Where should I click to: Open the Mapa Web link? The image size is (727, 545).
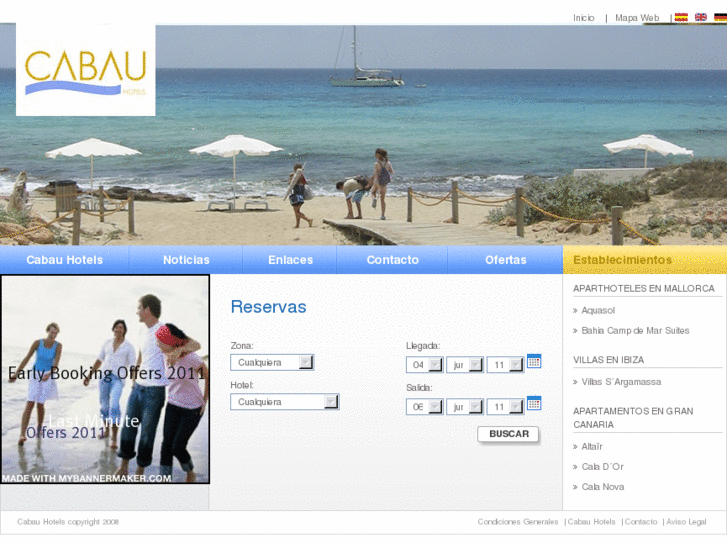click(x=637, y=18)
